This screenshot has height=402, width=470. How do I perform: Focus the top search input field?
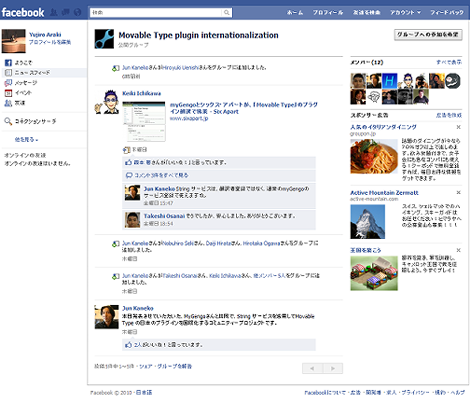point(156,13)
